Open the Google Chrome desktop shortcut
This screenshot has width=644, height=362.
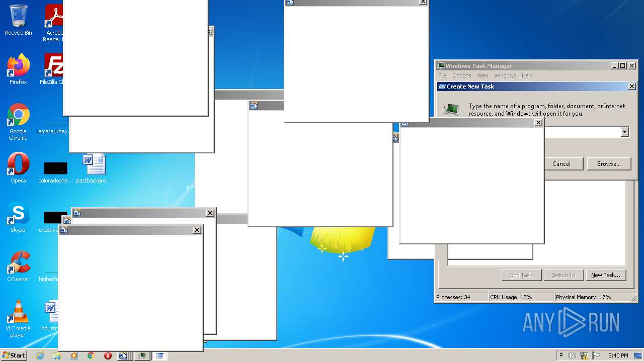click(18, 122)
